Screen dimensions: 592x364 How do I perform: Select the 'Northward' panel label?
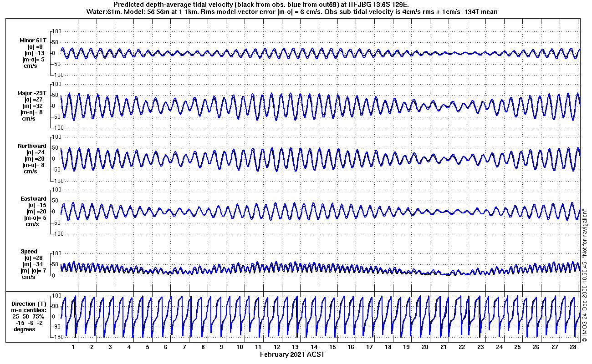click(x=32, y=146)
